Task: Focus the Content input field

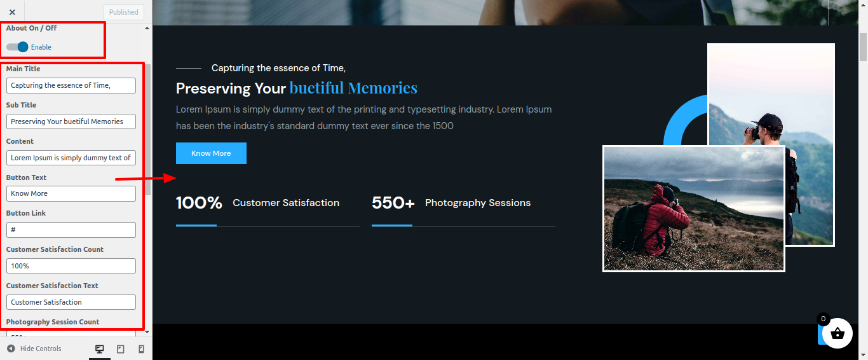Action: tap(71, 158)
